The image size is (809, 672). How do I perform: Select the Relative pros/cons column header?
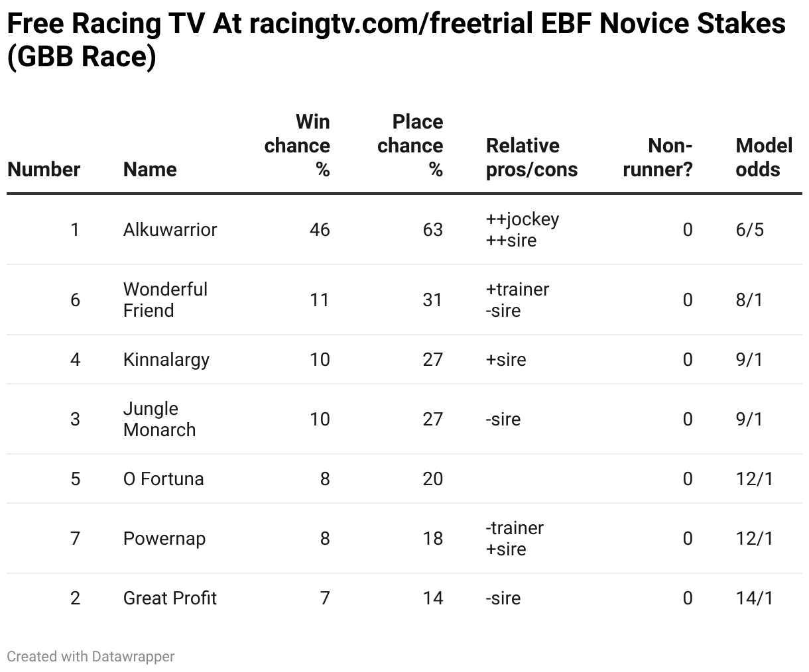[531, 157]
